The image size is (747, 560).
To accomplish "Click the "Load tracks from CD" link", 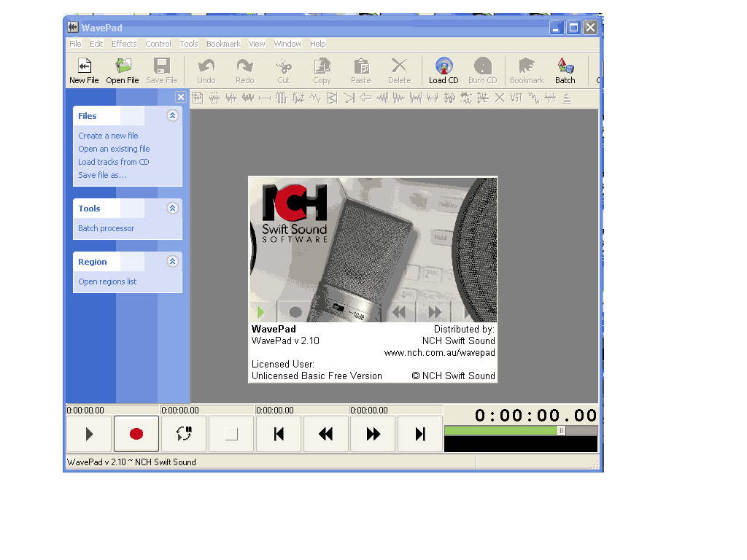I will point(113,162).
